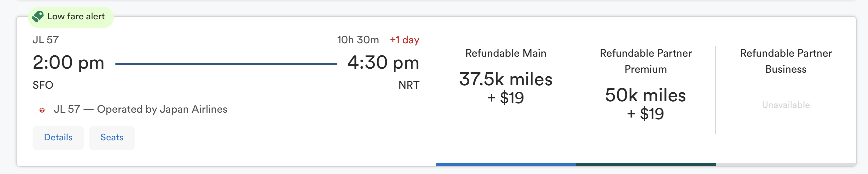Click the Low fare alert tag icon

pyautogui.click(x=38, y=16)
